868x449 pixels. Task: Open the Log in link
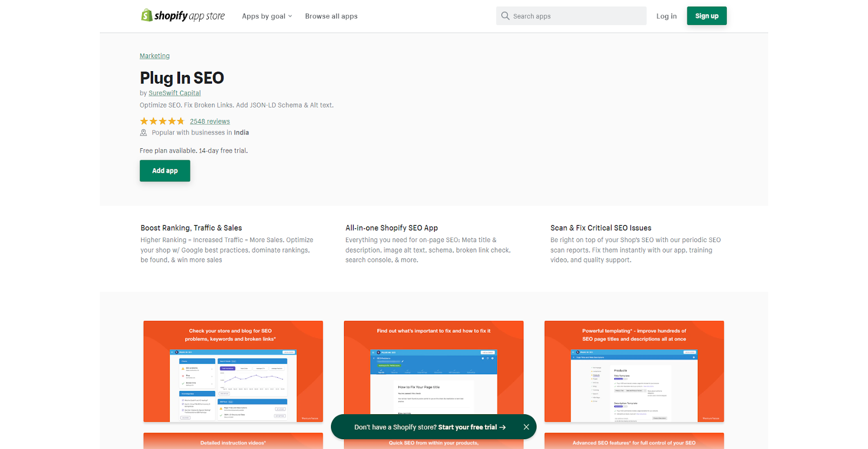click(x=666, y=16)
